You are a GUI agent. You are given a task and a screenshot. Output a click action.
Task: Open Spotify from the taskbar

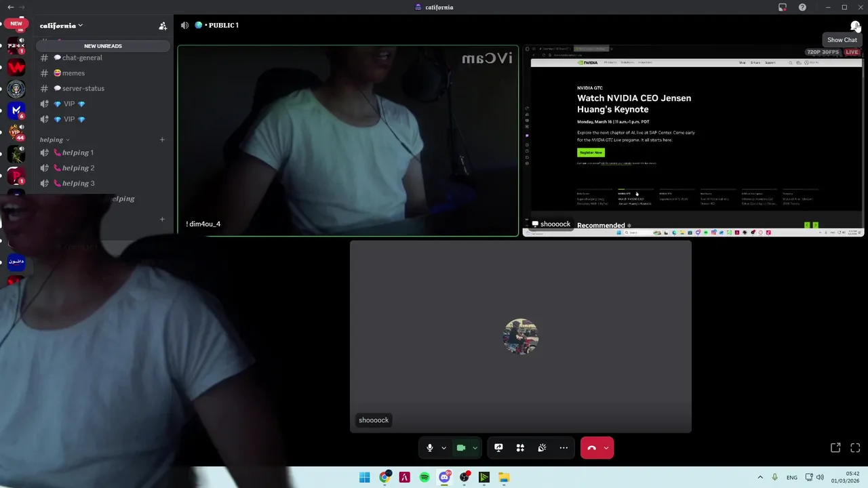(x=425, y=477)
